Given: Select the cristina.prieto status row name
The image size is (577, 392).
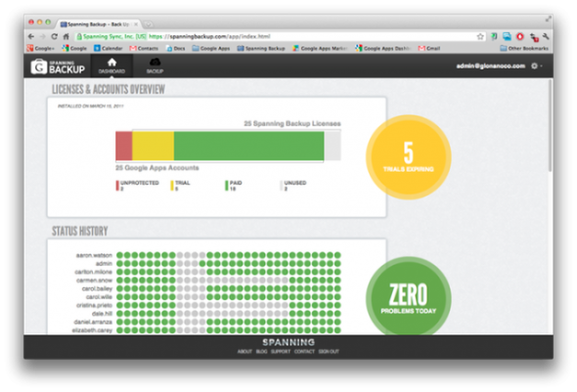Looking at the screenshot, I should [94, 305].
